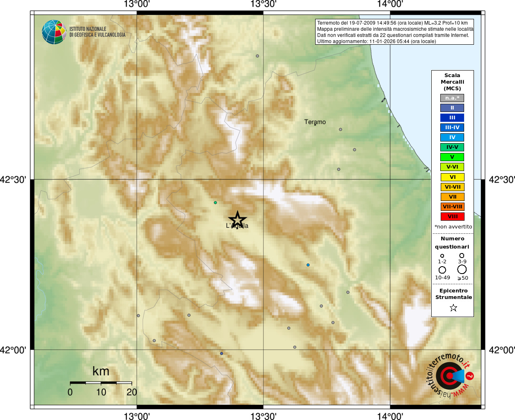Click 'Scala Mercalli (MCS)' legend title
The image size is (515, 420).
452,82
